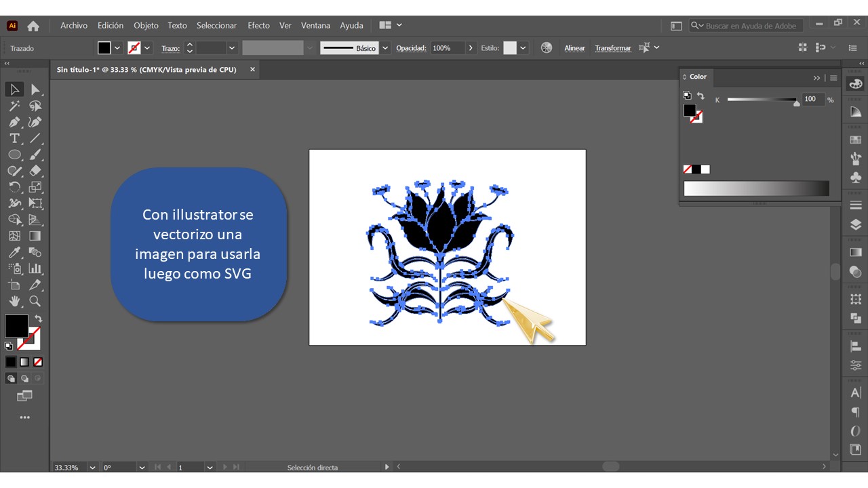Screen dimensions: 868x488
Task: Open the zoom level 33.33% dropdown
Action: coord(92,468)
